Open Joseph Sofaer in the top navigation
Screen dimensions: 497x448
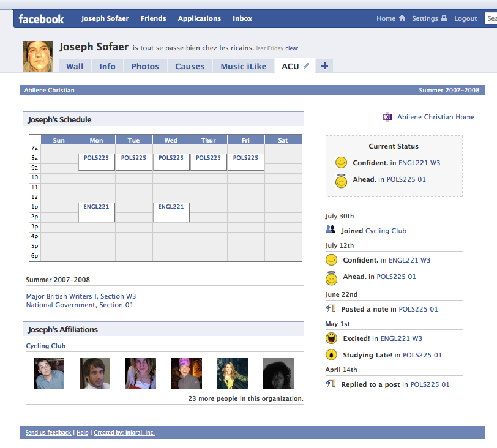click(x=105, y=18)
